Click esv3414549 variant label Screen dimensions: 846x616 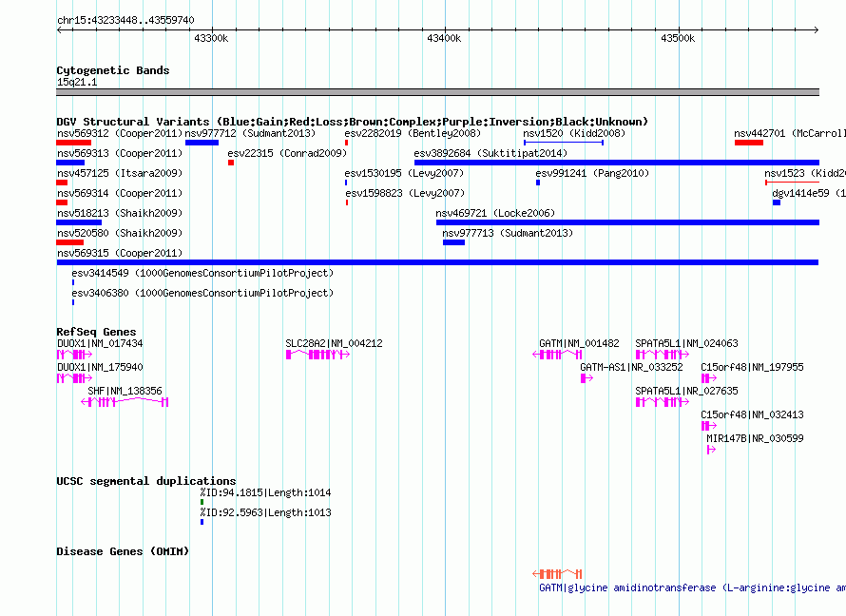click(x=202, y=273)
